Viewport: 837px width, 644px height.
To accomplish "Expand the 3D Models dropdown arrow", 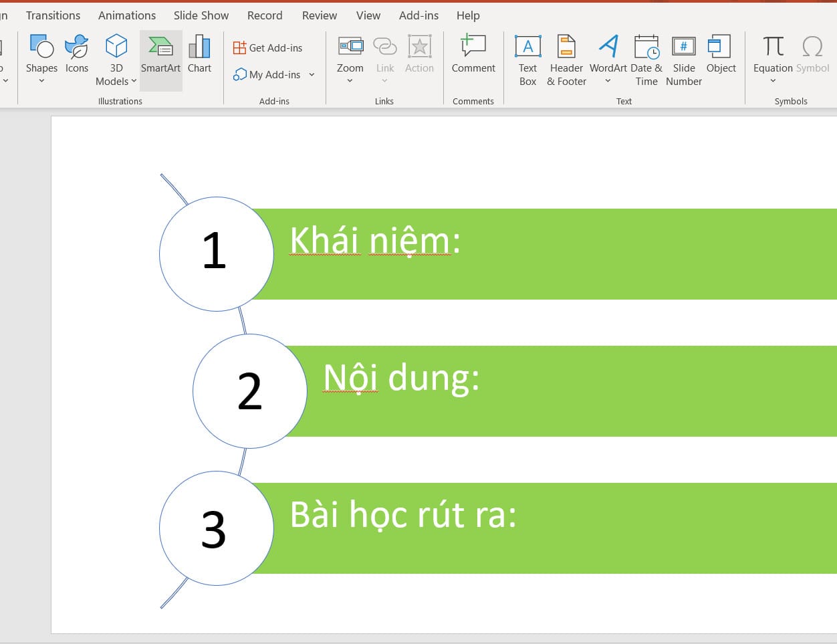I will [134, 81].
